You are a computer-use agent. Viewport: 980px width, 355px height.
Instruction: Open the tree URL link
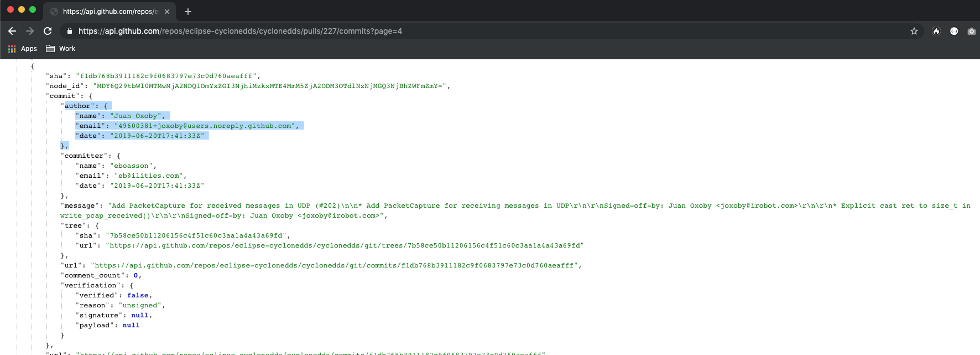(344, 245)
